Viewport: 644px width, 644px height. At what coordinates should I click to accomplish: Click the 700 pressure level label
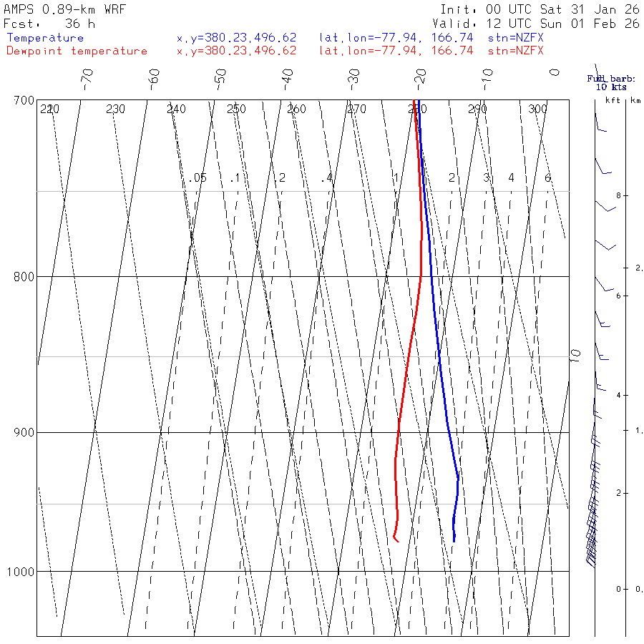[x=24, y=101]
